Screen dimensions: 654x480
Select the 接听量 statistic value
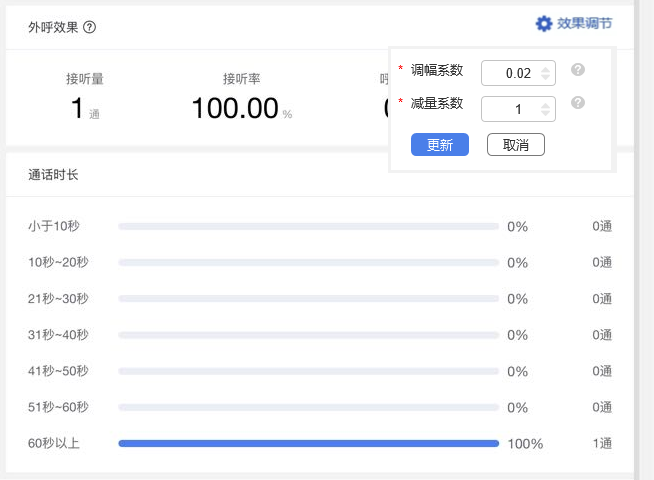click(77, 109)
